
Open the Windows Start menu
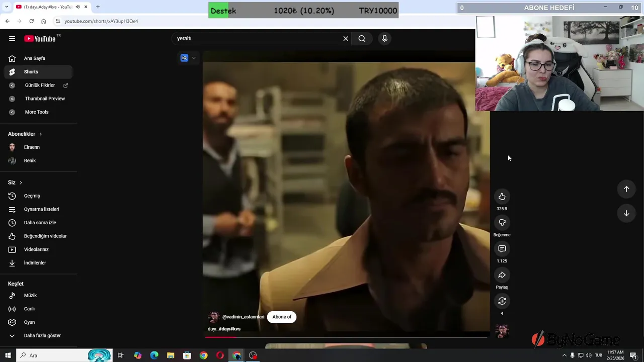pos(8,355)
